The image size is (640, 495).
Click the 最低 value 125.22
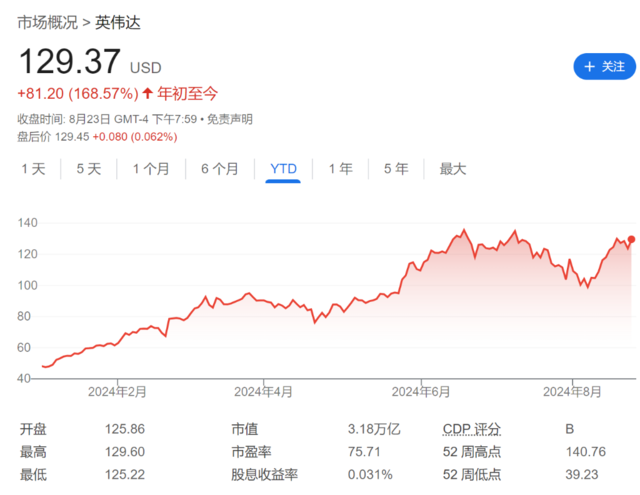pos(125,475)
